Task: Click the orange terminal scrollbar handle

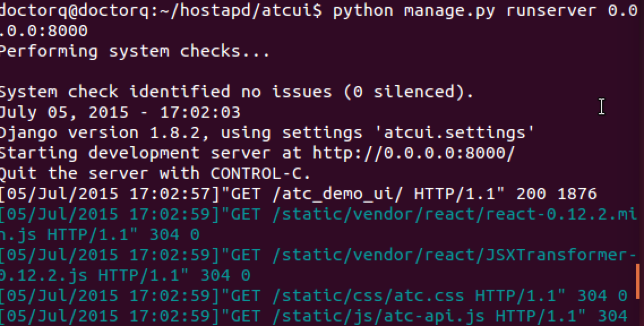Action: click(x=639, y=282)
